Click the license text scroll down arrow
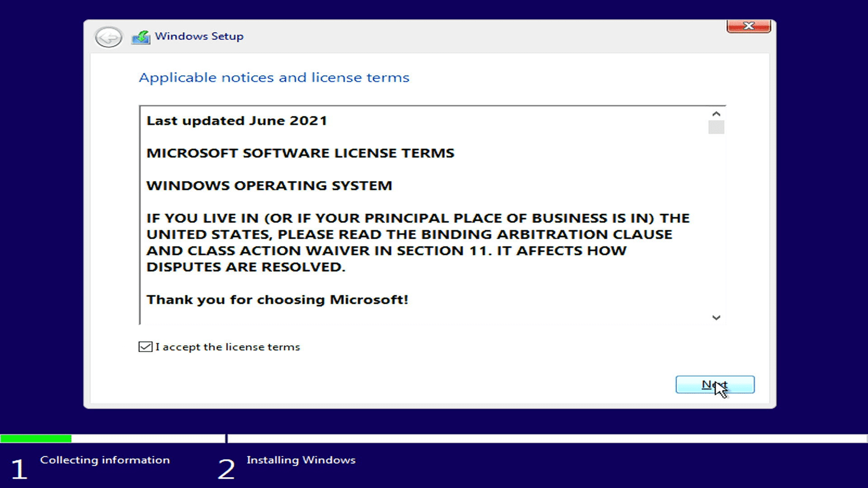 tap(716, 318)
